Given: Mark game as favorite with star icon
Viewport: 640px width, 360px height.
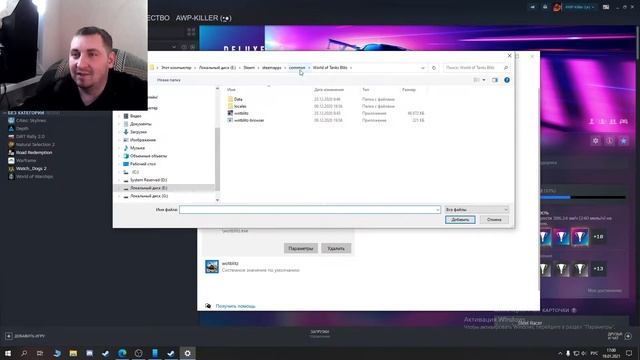Looking at the screenshot, I should [623, 140].
